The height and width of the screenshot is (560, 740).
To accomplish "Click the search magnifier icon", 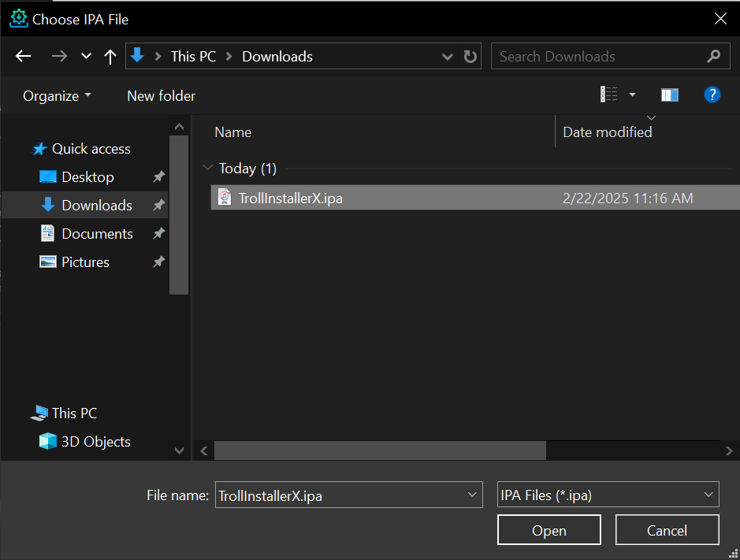I will [713, 57].
